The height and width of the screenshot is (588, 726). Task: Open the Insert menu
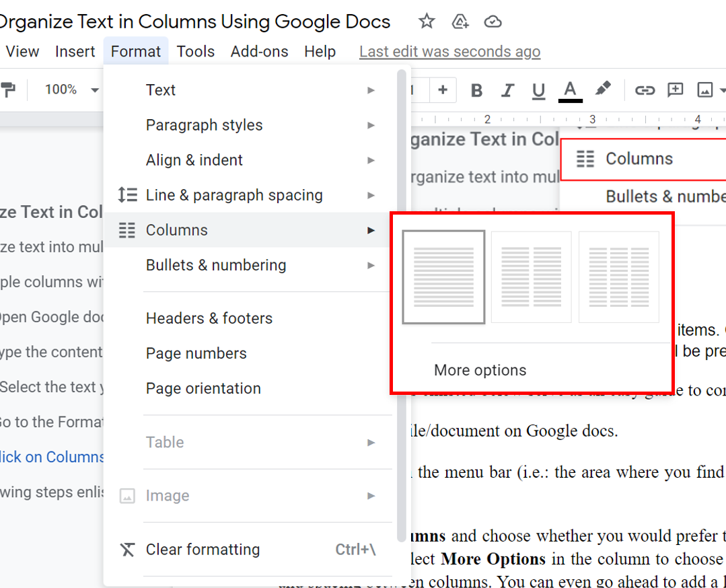(x=75, y=51)
